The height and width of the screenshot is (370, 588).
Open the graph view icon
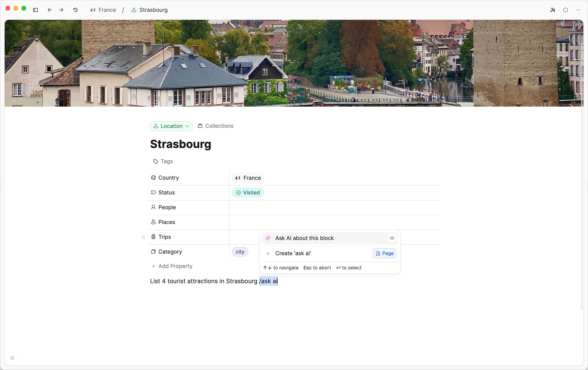click(x=553, y=10)
